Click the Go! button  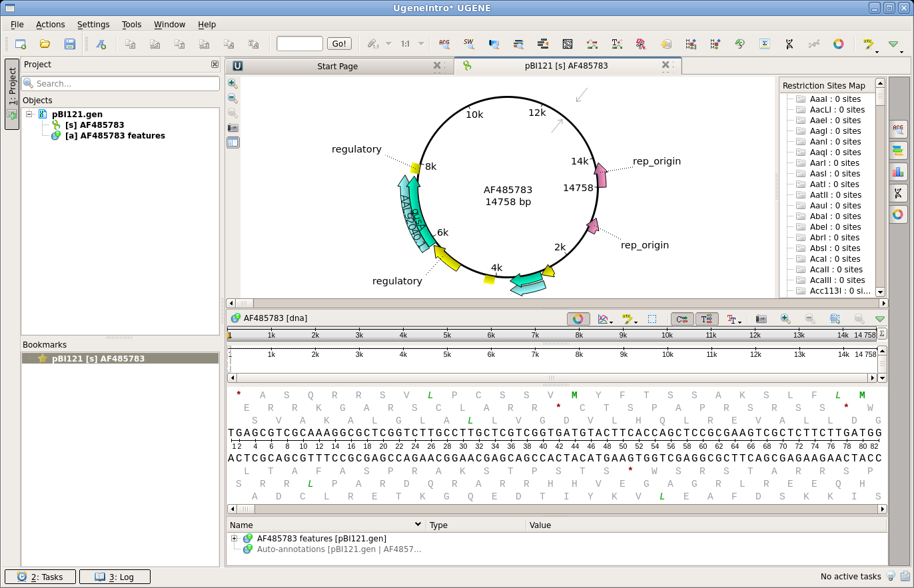pyautogui.click(x=339, y=44)
